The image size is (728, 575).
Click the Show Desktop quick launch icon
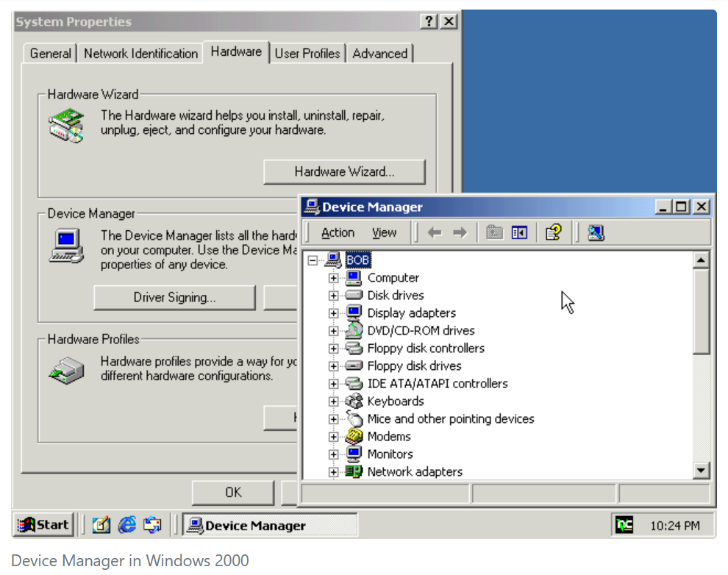[x=101, y=525]
